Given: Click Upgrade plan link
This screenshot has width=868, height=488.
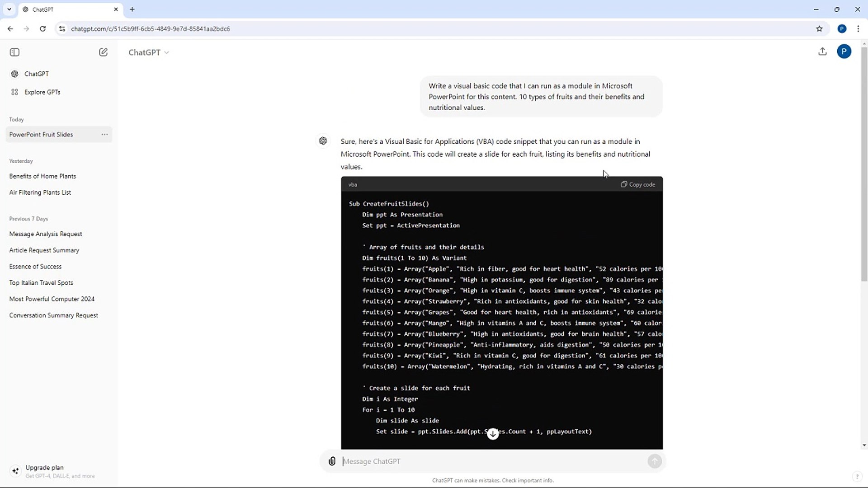Looking at the screenshot, I should (44, 468).
